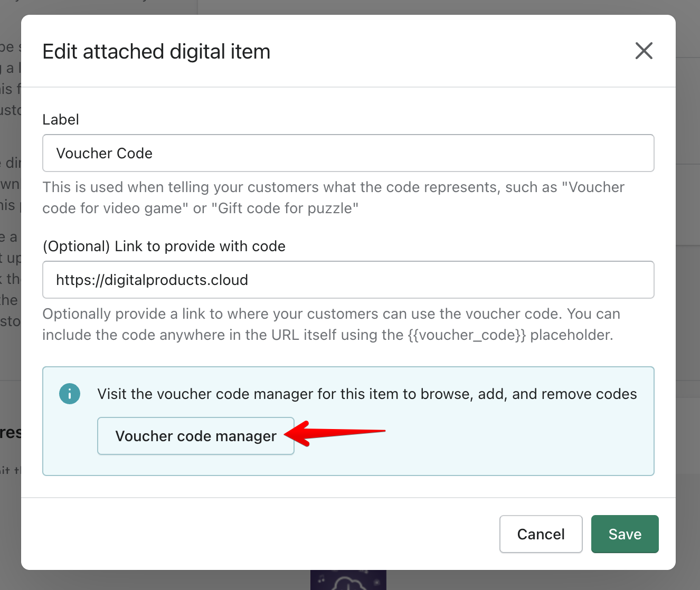Click the Label input containing Voucher Code
This screenshot has height=590, width=700.
[348, 153]
